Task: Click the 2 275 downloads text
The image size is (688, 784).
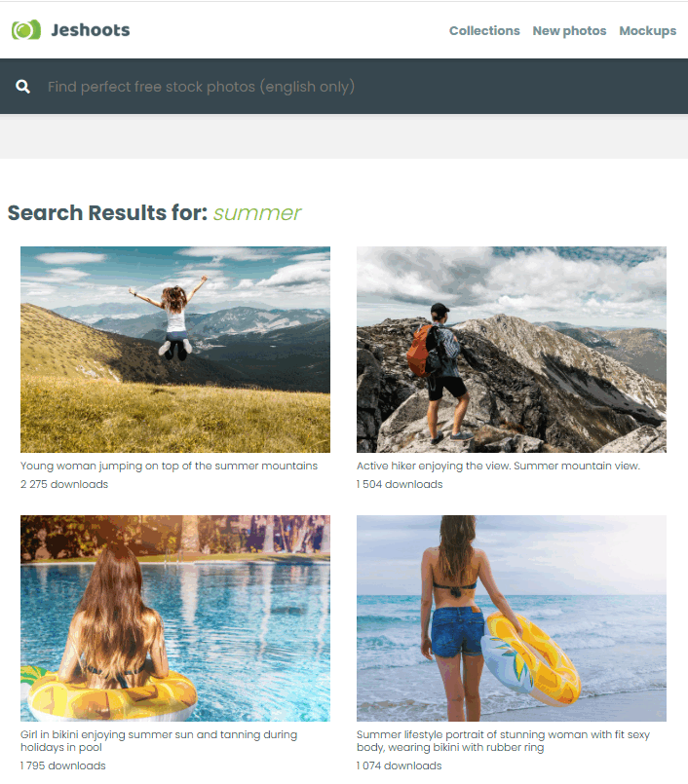Action: pyautogui.click(x=64, y=484)
